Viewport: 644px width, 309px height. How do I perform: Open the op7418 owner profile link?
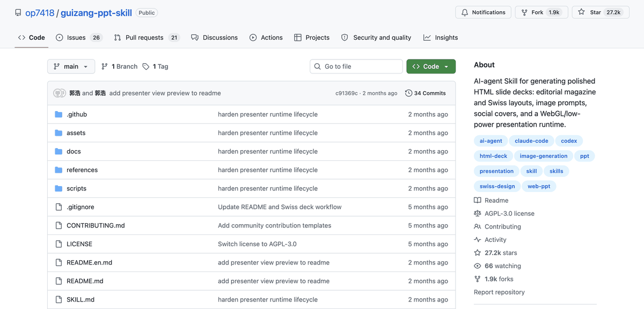40,13
